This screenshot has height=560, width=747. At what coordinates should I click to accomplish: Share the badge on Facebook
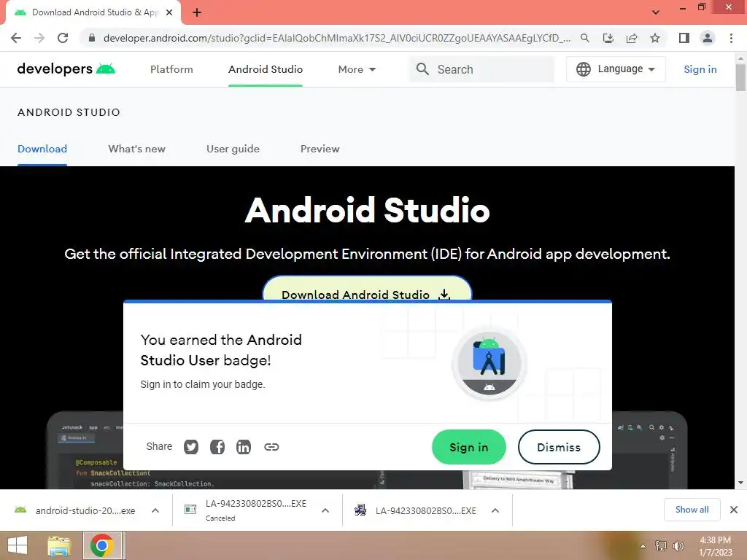click(217, 447)
